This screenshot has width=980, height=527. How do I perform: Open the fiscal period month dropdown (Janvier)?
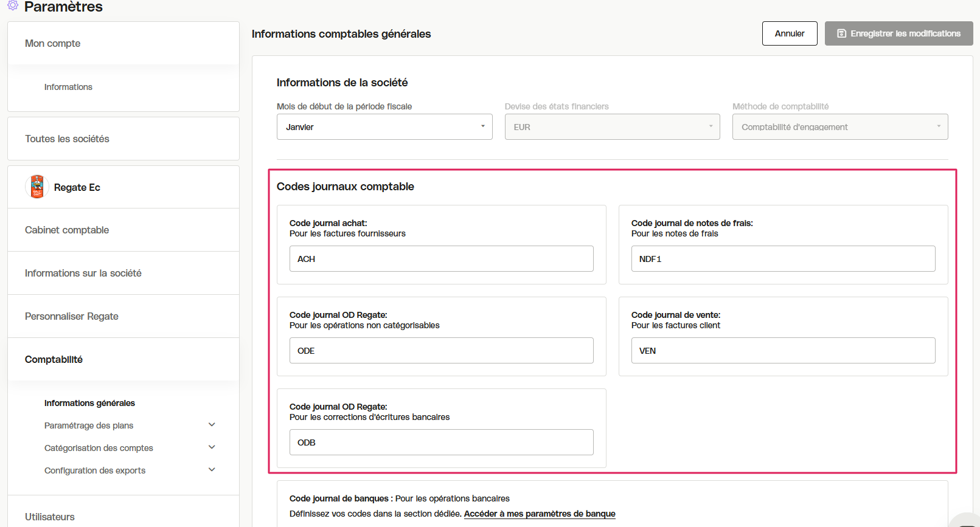click(x=384, y=127)
